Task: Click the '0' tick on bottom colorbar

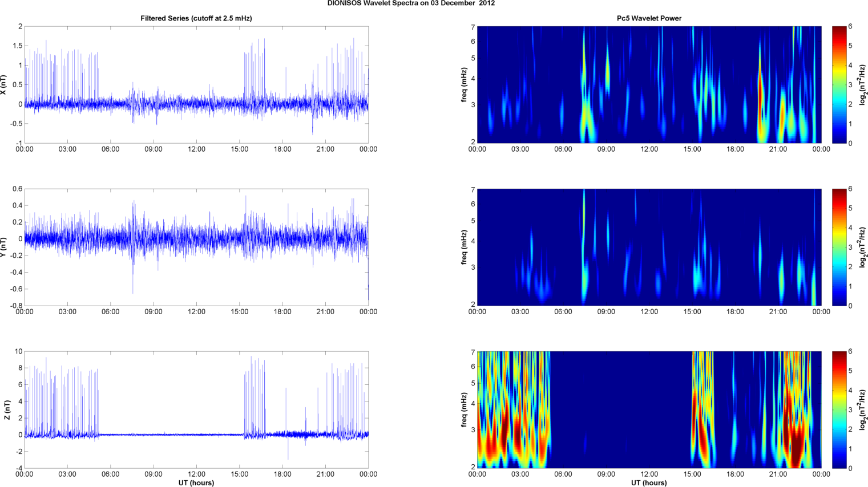Action: point(850,468)
